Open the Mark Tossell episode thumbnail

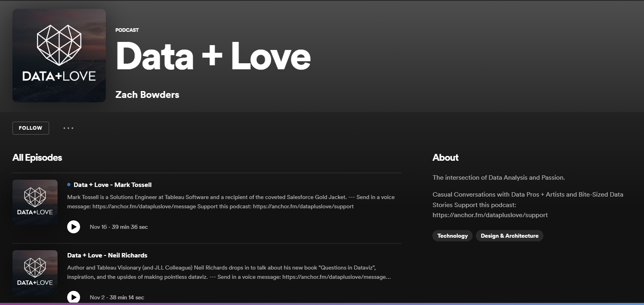tap(35, 202)
